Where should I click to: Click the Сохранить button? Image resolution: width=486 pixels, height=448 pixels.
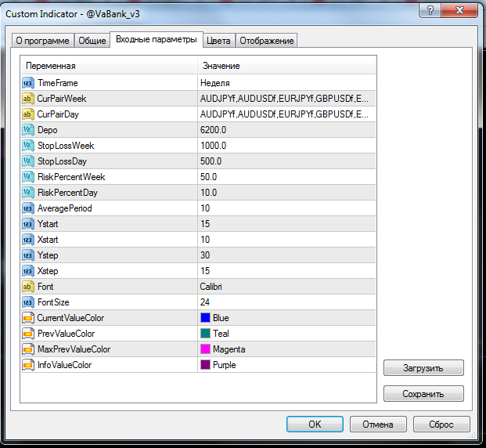pyautogui.click(x=423, y=394)
